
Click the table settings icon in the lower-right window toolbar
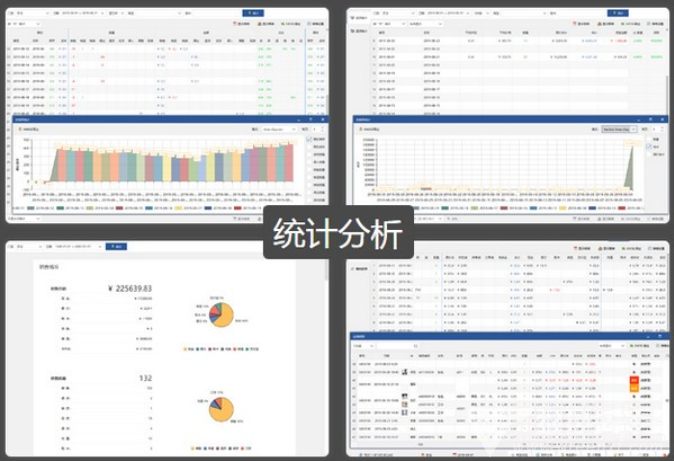[649, 249]
